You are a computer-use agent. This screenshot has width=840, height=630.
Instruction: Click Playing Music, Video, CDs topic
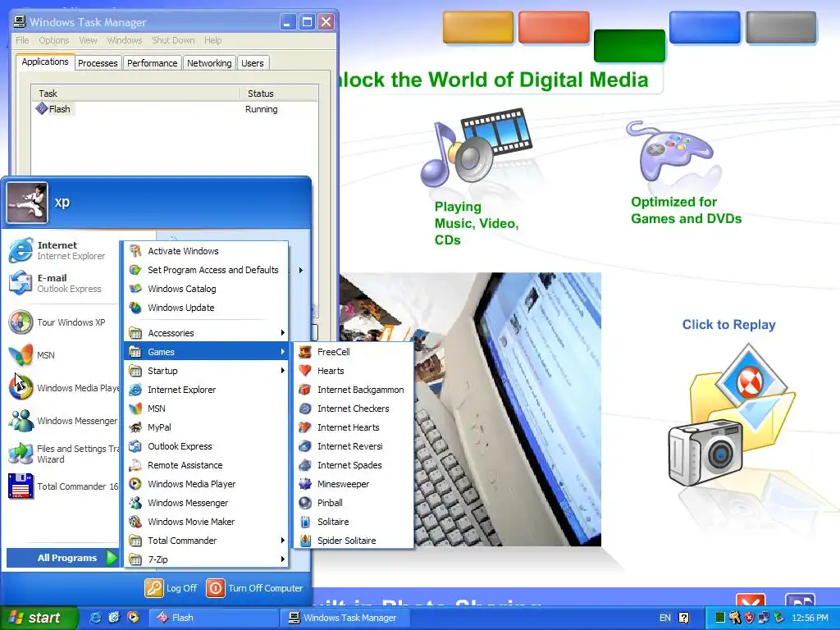(477, 223)
